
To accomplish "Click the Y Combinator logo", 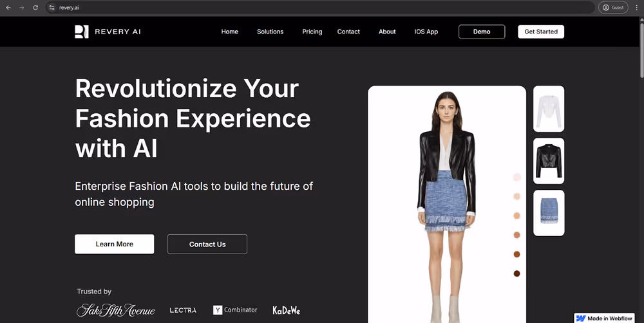I will point(235,310).
